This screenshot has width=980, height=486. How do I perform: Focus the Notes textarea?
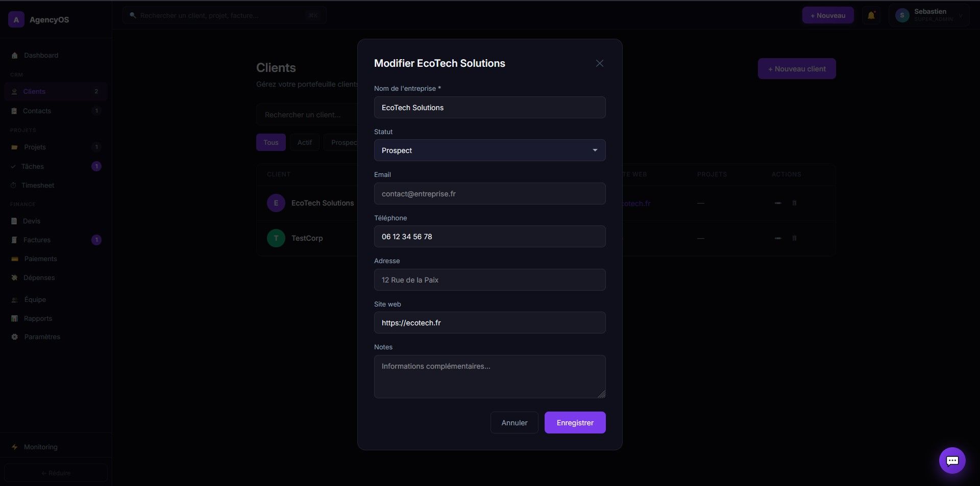(x=490, y=377)
